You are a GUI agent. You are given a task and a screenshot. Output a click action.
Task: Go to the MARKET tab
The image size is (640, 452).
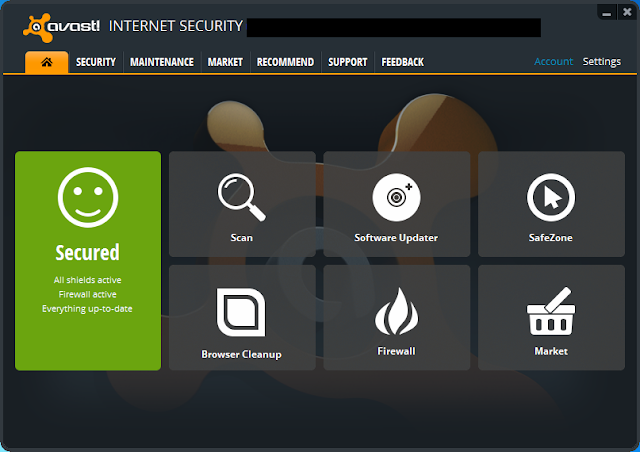tap(225, 62)
